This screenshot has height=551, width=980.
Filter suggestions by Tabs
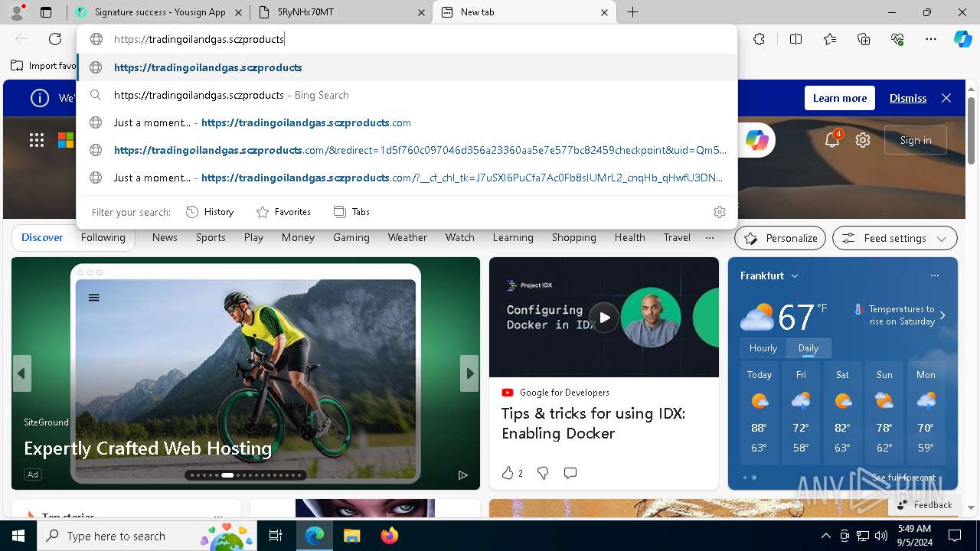pyautogui.click(x=352, y=212)
